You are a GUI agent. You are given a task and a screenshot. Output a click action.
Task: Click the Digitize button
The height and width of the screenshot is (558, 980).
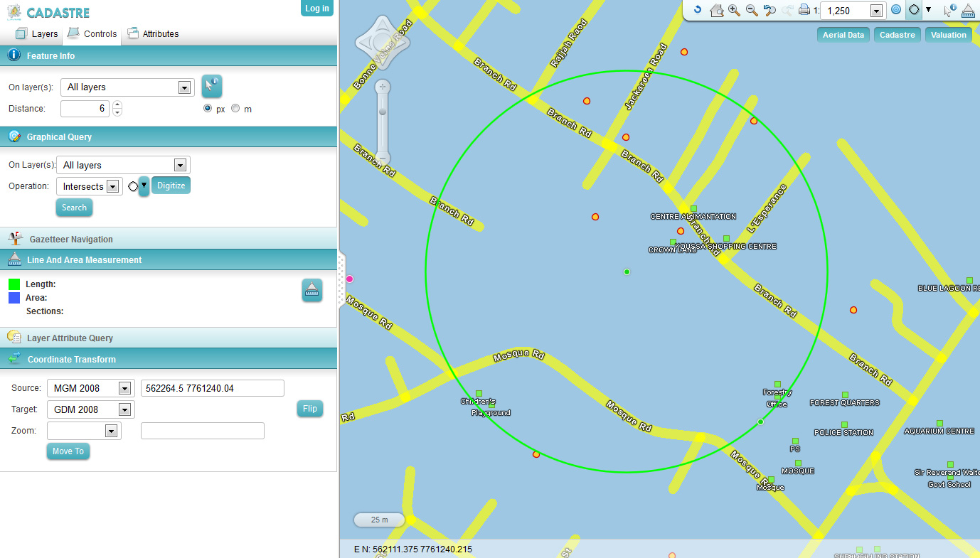(171, 186)
